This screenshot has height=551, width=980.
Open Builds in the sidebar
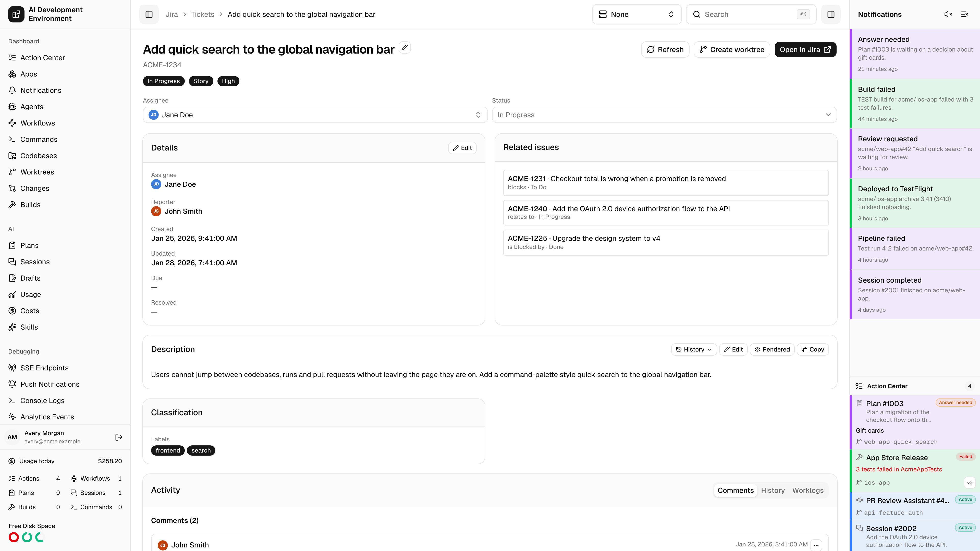pyautogui.click(x=65, y=205)
